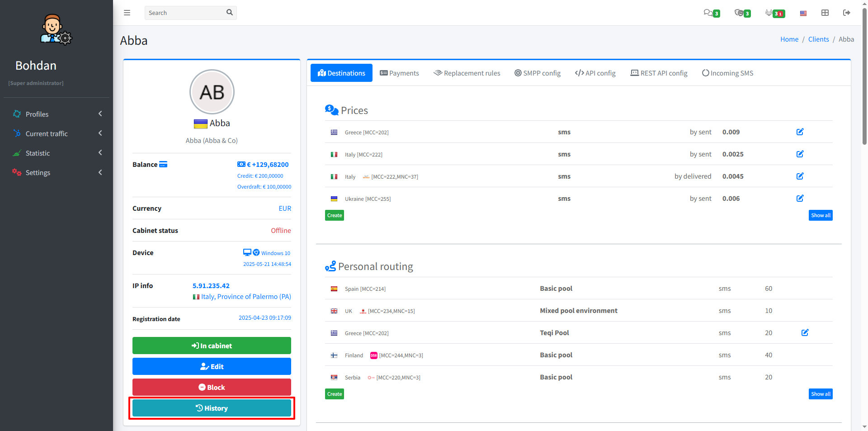Open the language flag selector icon
The image size is (868, 431).
803,13
